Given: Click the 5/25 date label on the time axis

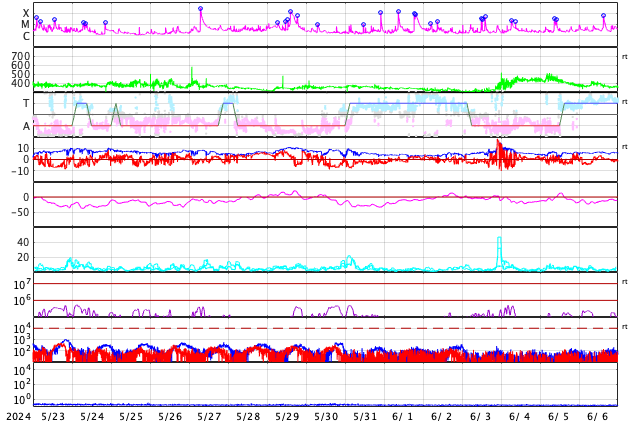Looking at the screenshot, I should pos(131,416).
